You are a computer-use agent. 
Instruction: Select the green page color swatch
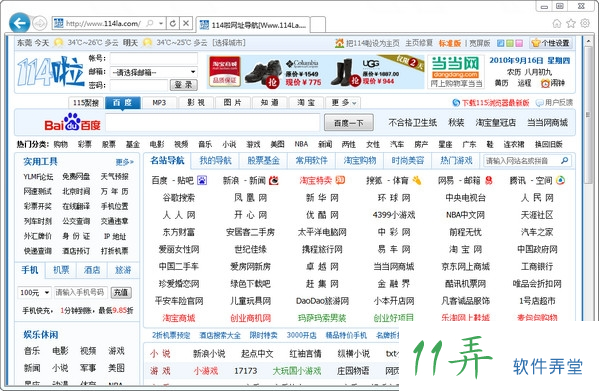[x=510, y=43]
